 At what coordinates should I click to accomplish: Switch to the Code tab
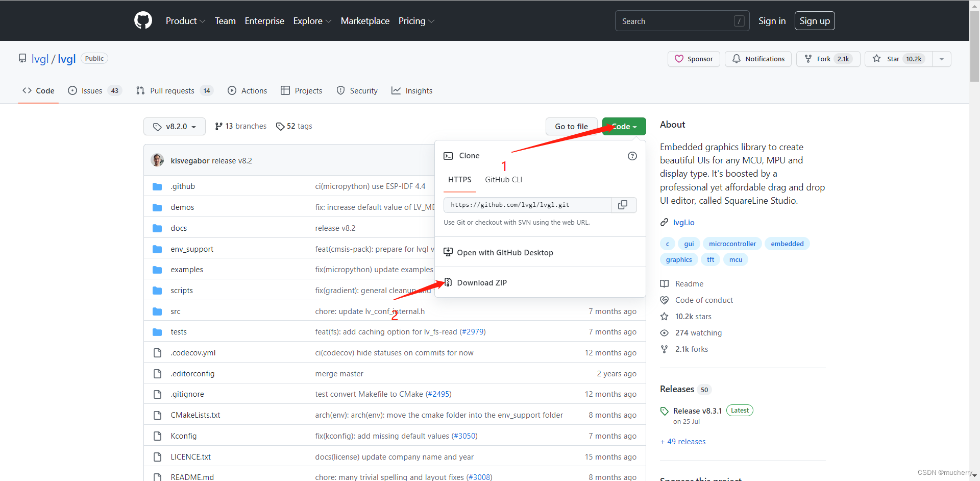(38, 90)
